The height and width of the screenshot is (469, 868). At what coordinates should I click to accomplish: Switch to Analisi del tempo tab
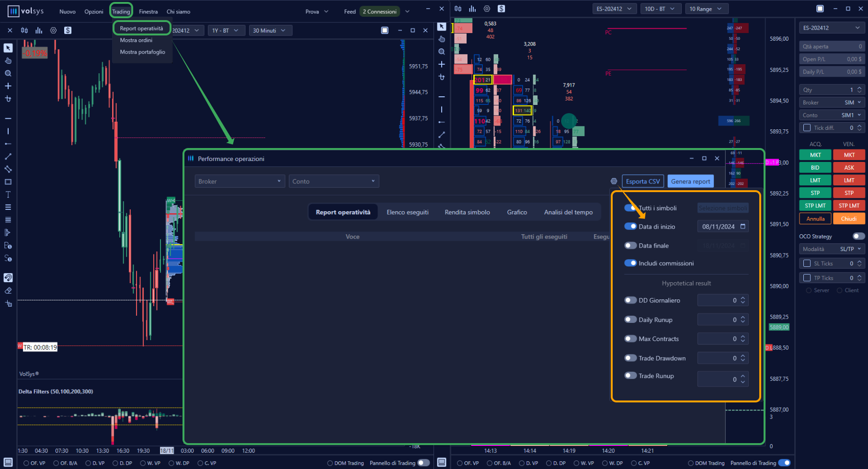568,212
